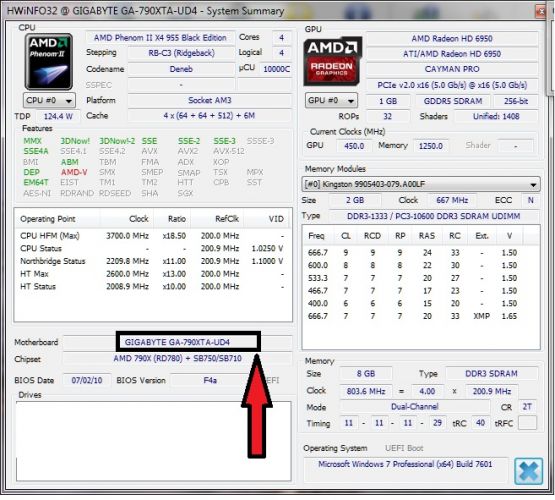Click the GPU memory clock value 1250.0

[431, 146]
